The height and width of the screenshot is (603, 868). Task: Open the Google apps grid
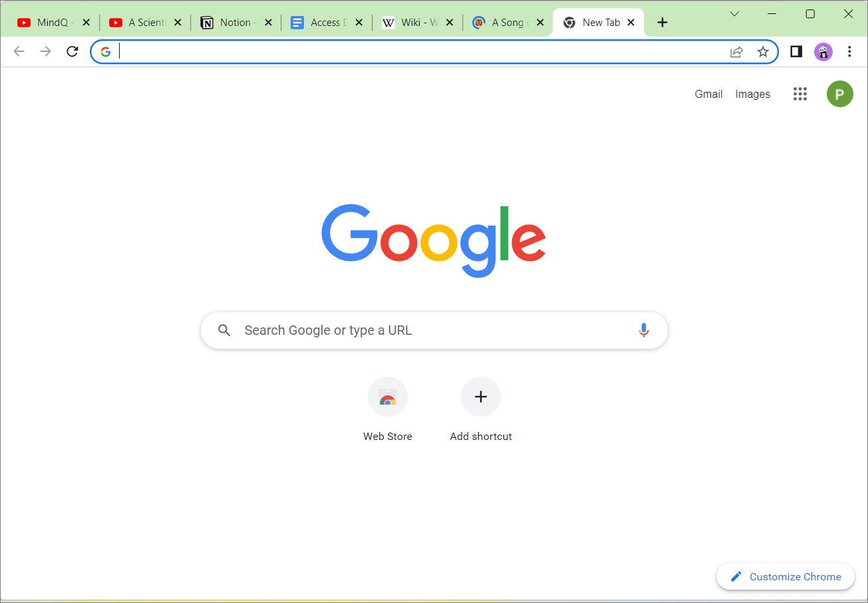800,94
